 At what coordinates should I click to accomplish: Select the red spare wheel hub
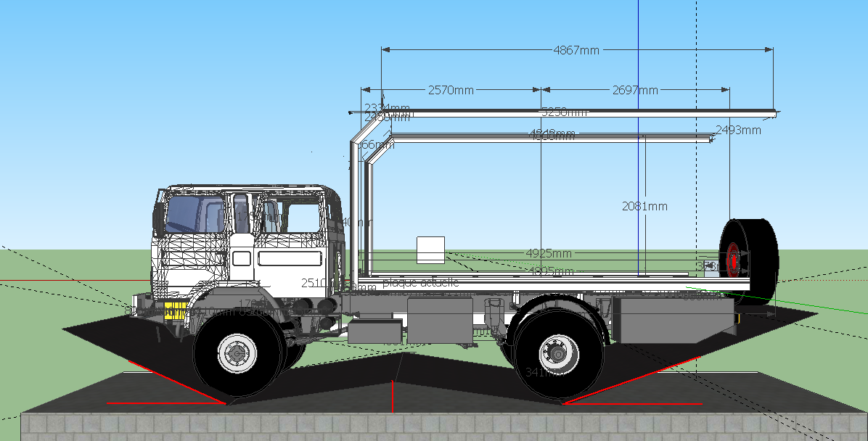click(x=732, y=259)
